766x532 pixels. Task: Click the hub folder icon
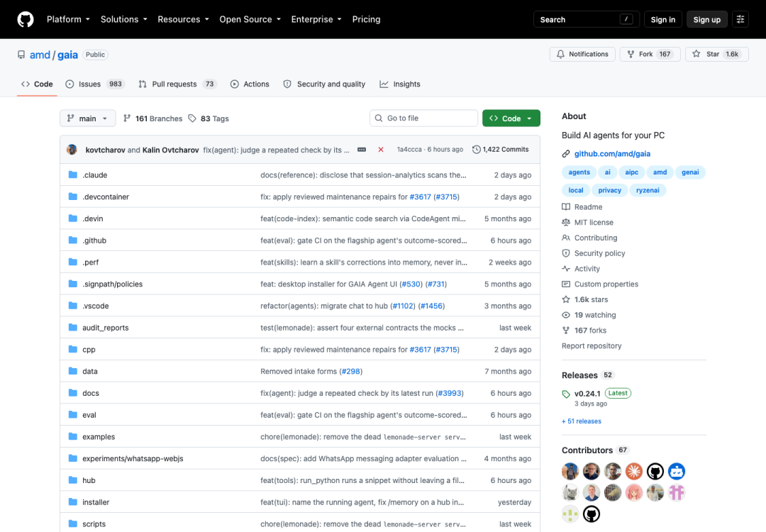pyautogui.click(x=73, y=480)
